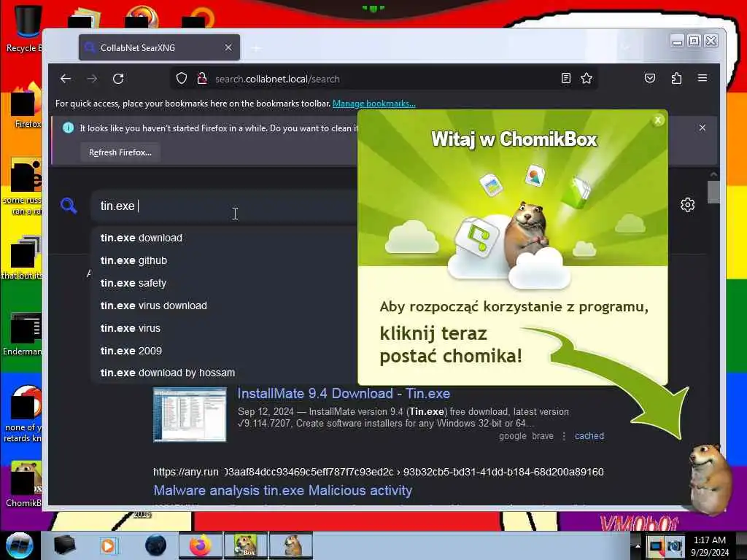Viewport: 747px width, 560px height.
Task: Open the Pocket save icon
Action: [650, 78]
